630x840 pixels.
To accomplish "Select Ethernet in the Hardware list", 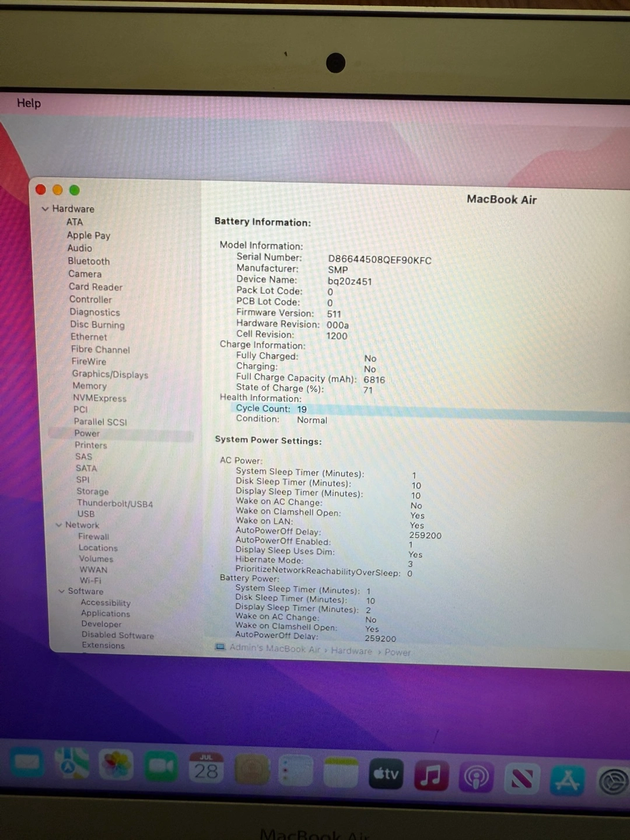I will [x=89, y=337].
